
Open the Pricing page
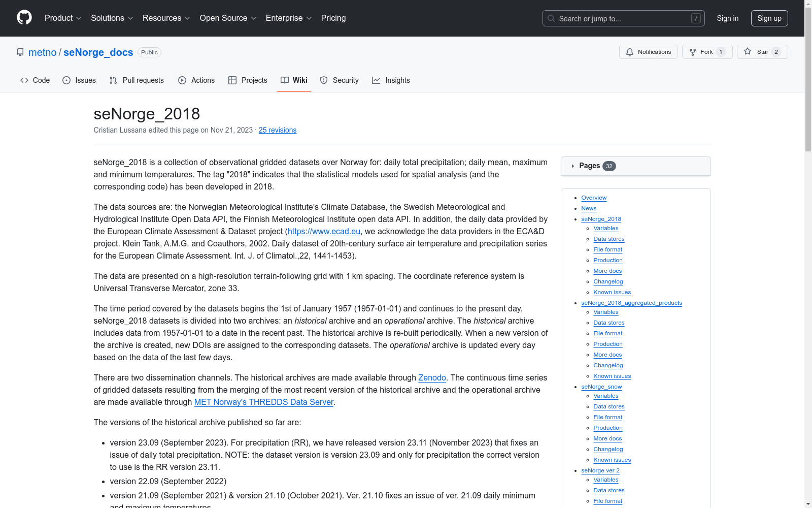[x=333, y=18]
